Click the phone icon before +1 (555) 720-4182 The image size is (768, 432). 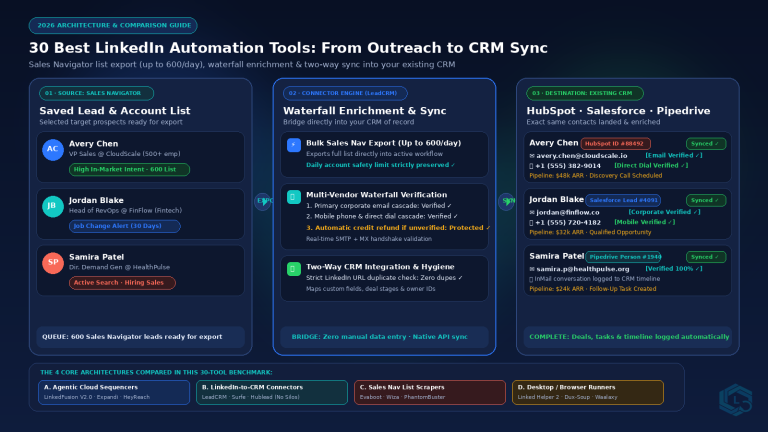click(531, 223)
